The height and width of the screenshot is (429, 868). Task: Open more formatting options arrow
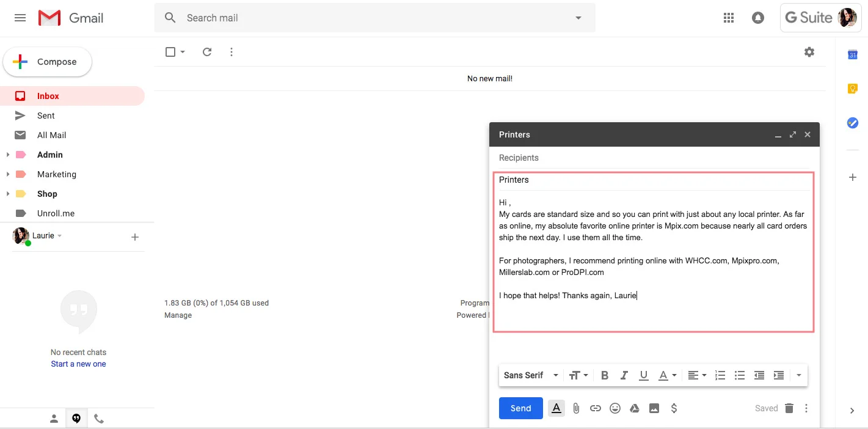pyautogui.click(x=799, y=375)
